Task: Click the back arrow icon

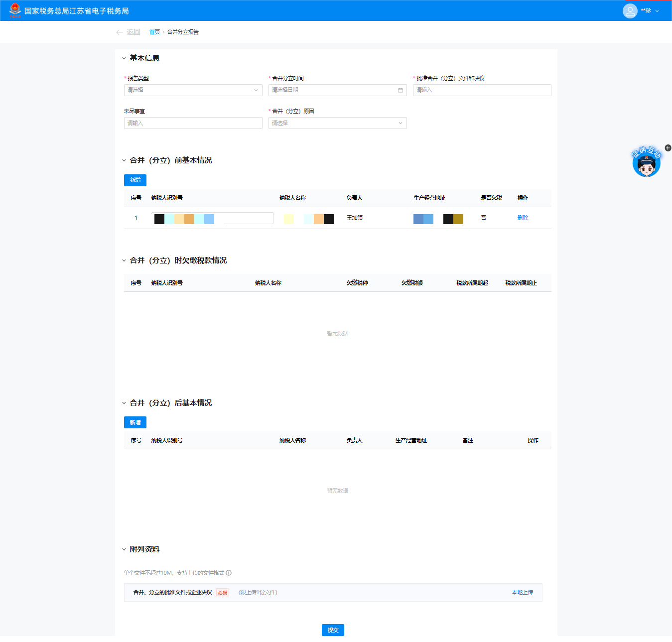Action: tap(120, 32)
